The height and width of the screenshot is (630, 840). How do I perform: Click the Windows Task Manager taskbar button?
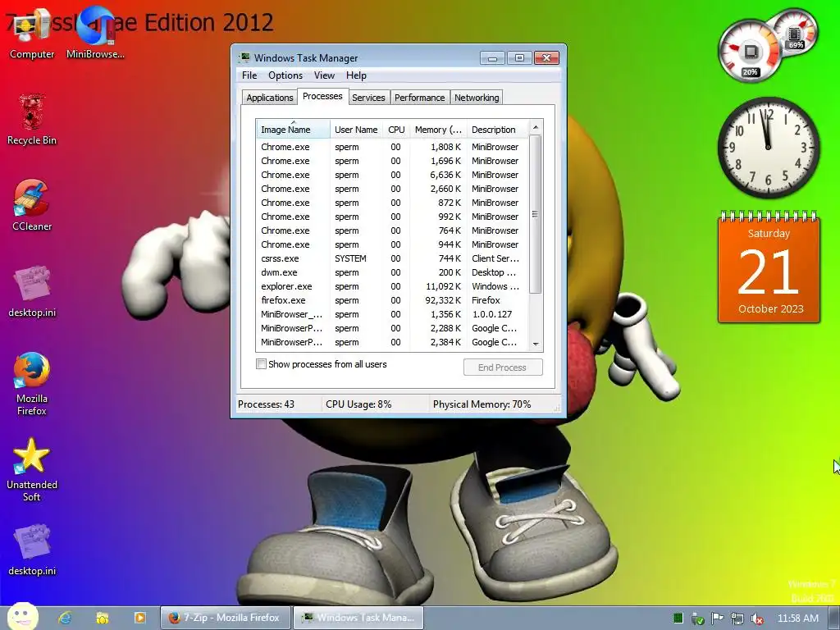[x=358, y=618]
